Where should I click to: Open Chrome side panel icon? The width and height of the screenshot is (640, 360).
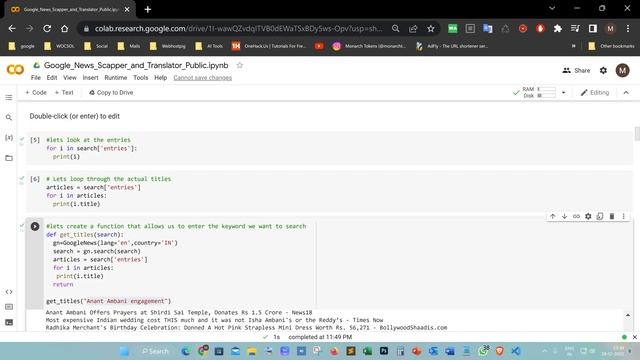pyautogui.click(x=593, y=29)
